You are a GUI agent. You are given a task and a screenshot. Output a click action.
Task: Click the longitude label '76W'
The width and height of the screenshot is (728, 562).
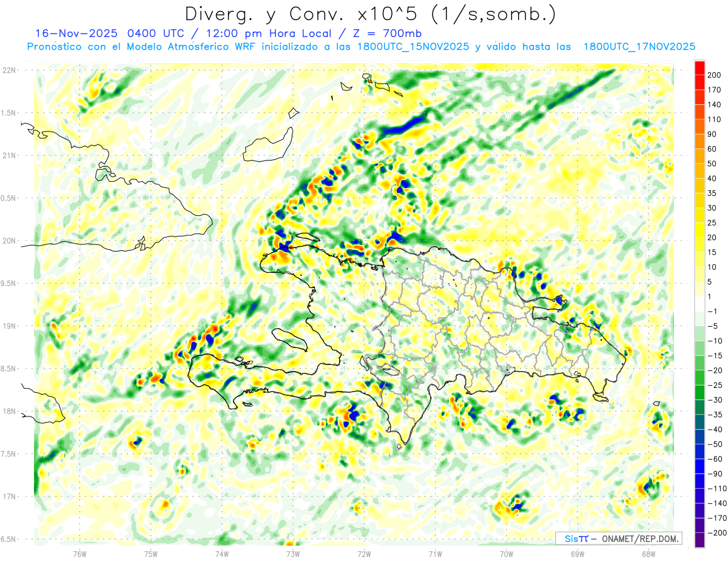pos(79,554)
